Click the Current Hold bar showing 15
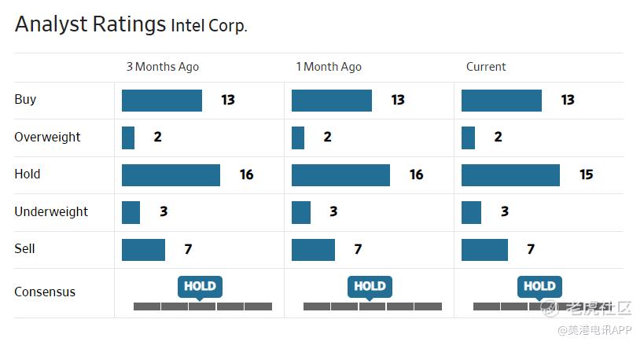The image size is (644, 345). tap(510, 174)
